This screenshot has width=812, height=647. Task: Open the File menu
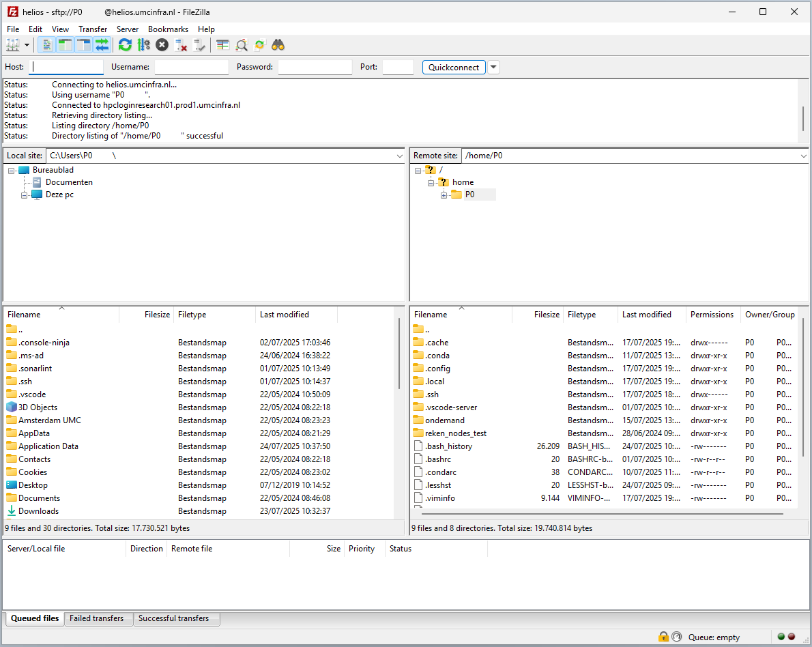pyautogui.click(x=13, y=29)
